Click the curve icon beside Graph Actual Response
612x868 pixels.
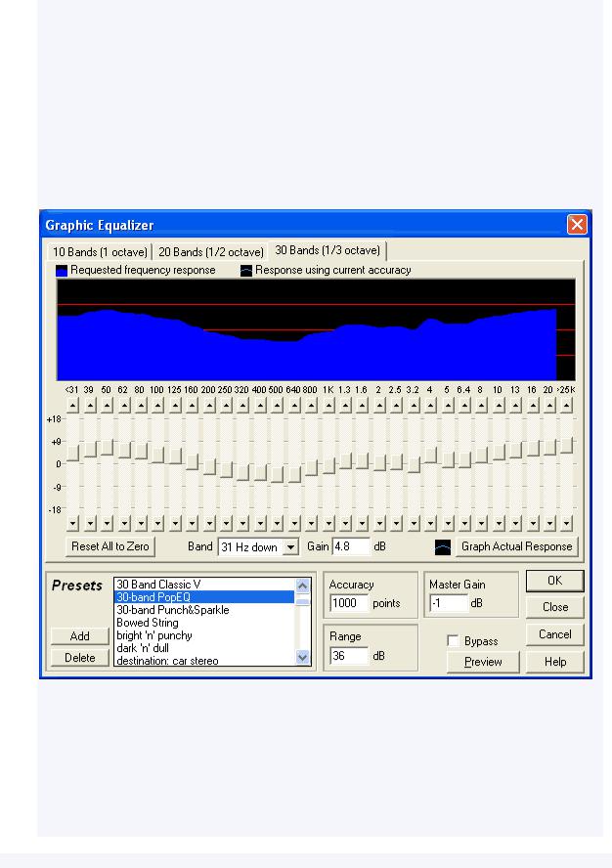443,547
